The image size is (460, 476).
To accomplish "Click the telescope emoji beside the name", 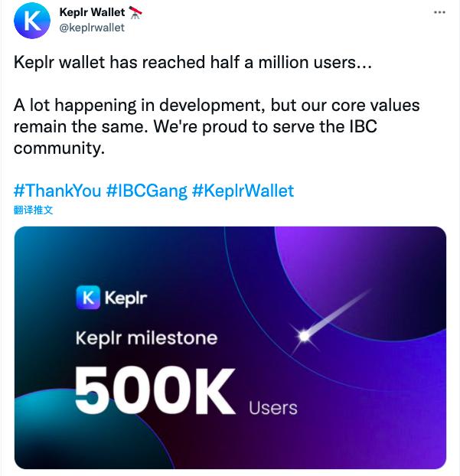I will (x=135, y=13).
